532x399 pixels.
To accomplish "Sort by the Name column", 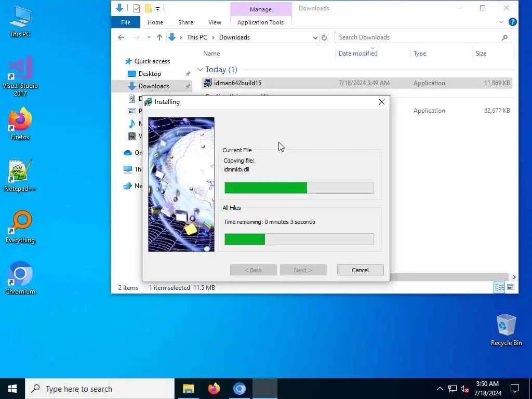I will pos(211,54).
